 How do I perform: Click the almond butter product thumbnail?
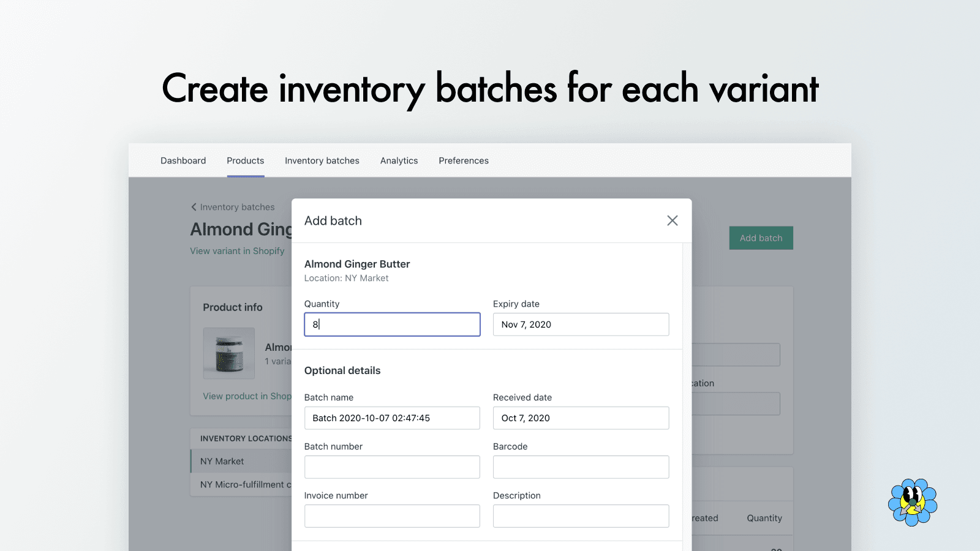pyautogui.click(x=229, y=353)
